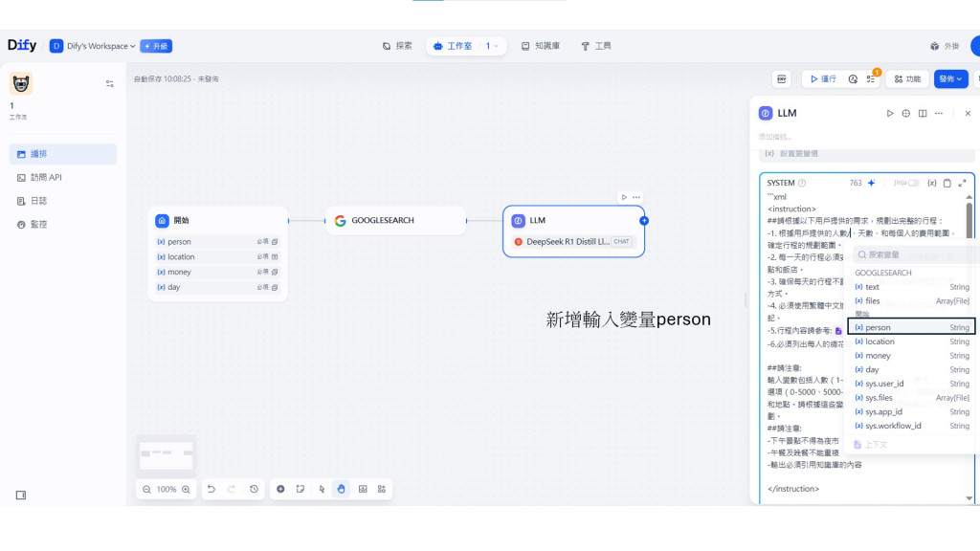
Task: Select 編排 orchestrate in sidebar
Action: (x=63, y=154)
